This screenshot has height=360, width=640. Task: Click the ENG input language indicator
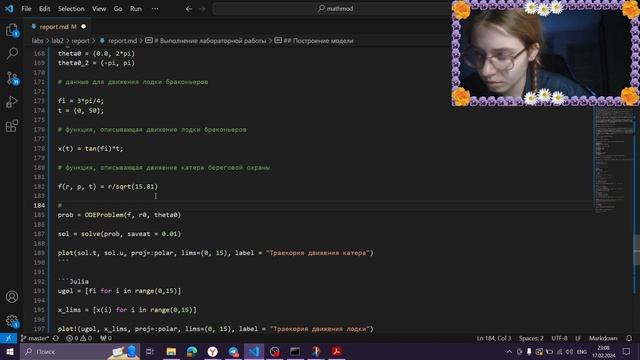[582, 352]
